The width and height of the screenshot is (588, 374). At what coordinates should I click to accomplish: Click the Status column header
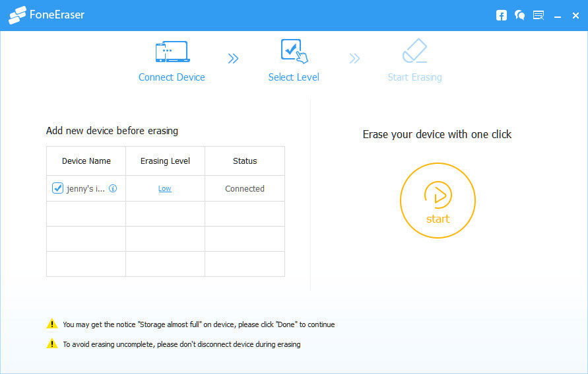coord(245,161)
